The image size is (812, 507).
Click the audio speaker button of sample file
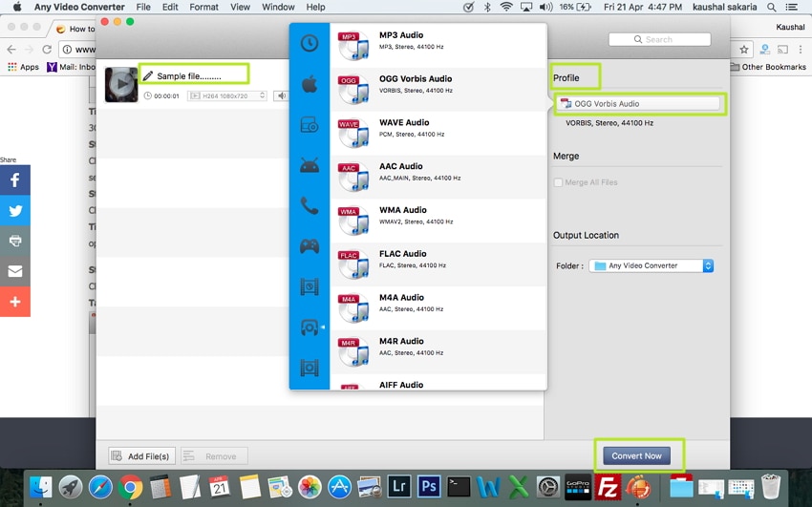click(281, 95)
